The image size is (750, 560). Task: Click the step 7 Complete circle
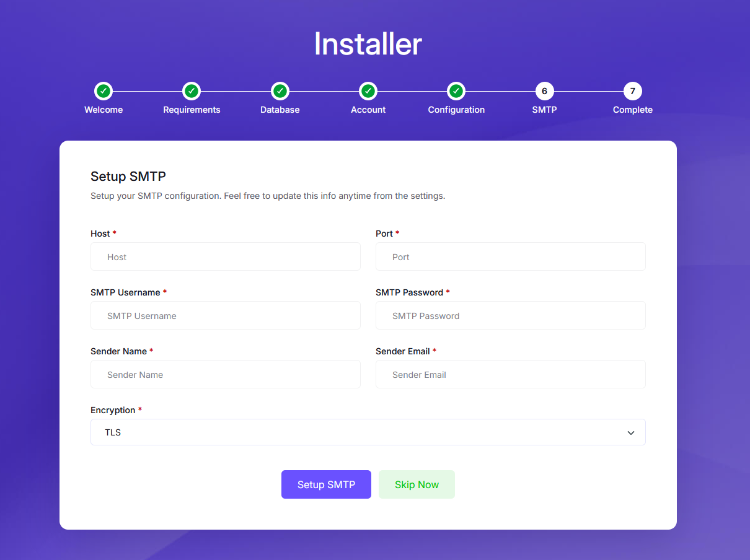pyautogui.click(x=632, y=91)
